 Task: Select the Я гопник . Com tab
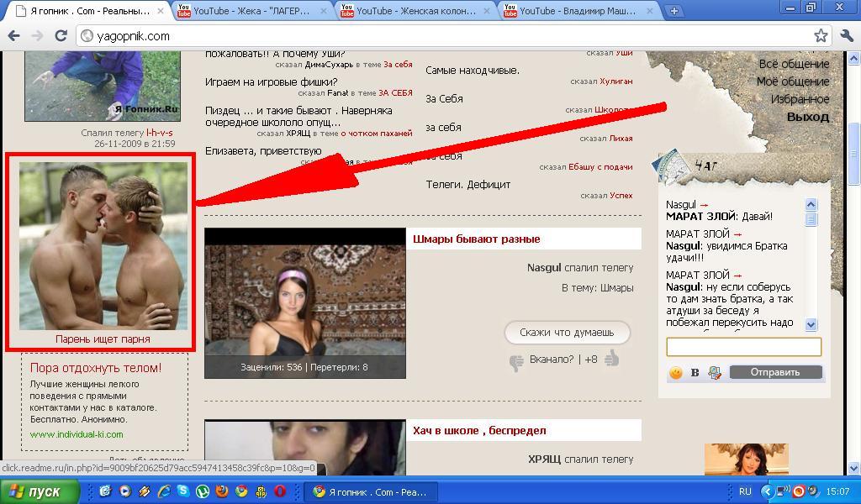(x=87, y=11)
